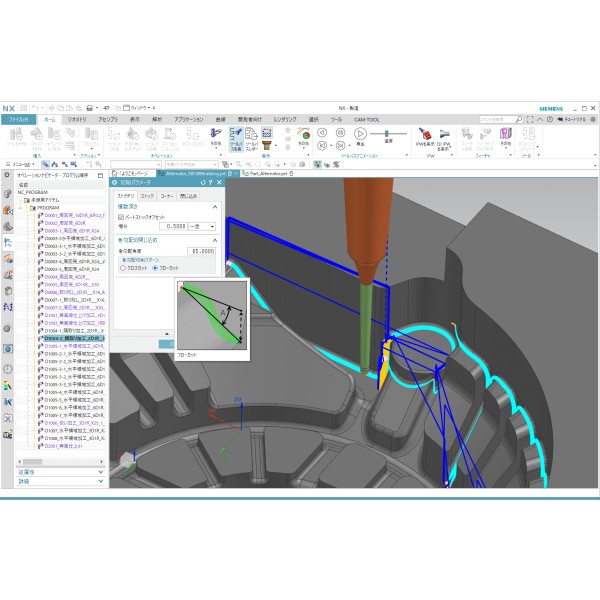Viewport: 600px width, 600px height.
Task: Collapse the 複数深さ section
Action: [x=215, y=207]
